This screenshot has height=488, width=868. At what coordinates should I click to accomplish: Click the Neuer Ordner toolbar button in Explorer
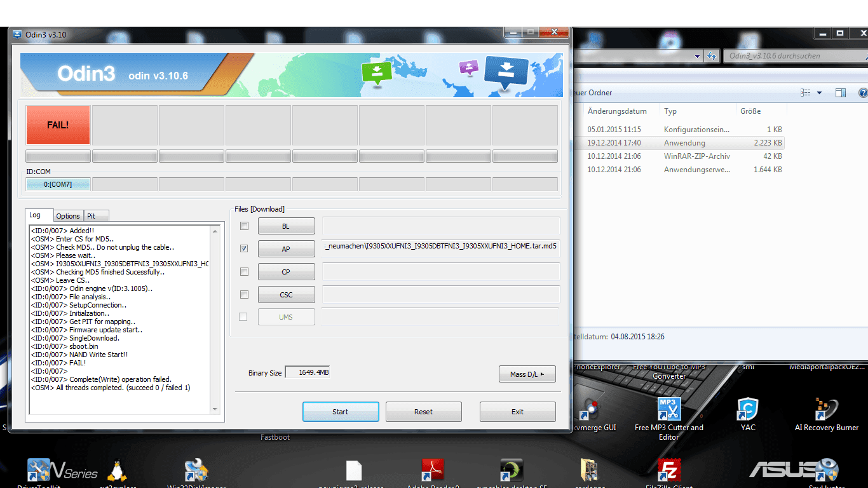[x=593, y=93]
